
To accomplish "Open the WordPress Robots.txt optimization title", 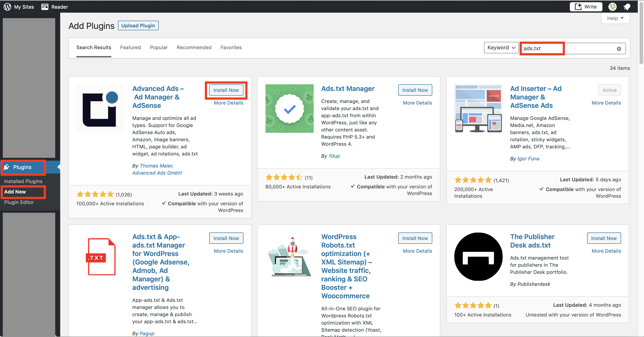I will (347, 266).
